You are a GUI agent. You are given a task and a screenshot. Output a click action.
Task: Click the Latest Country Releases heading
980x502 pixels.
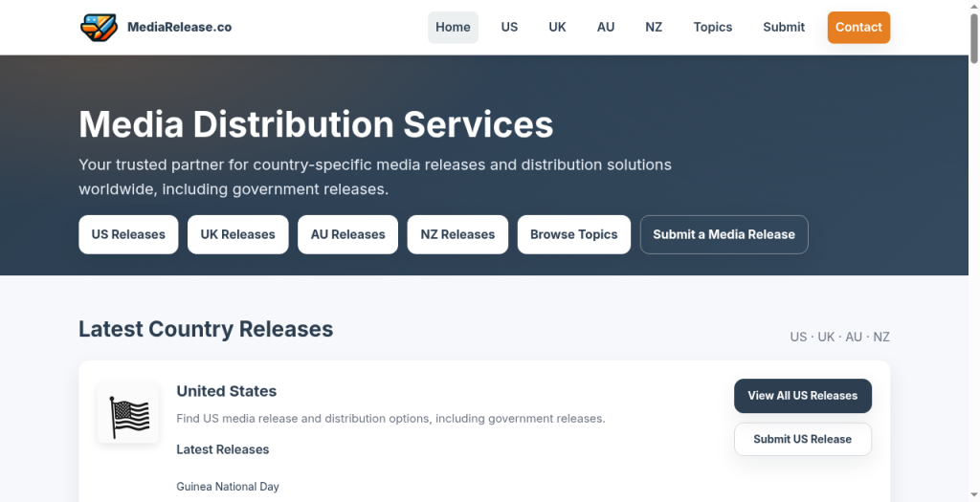206,329
